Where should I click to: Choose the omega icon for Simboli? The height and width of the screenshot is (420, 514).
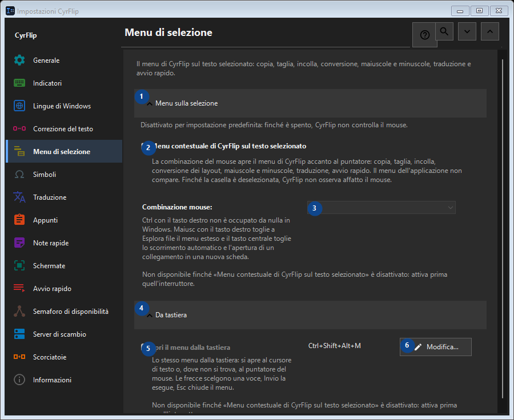click(19, 175)
